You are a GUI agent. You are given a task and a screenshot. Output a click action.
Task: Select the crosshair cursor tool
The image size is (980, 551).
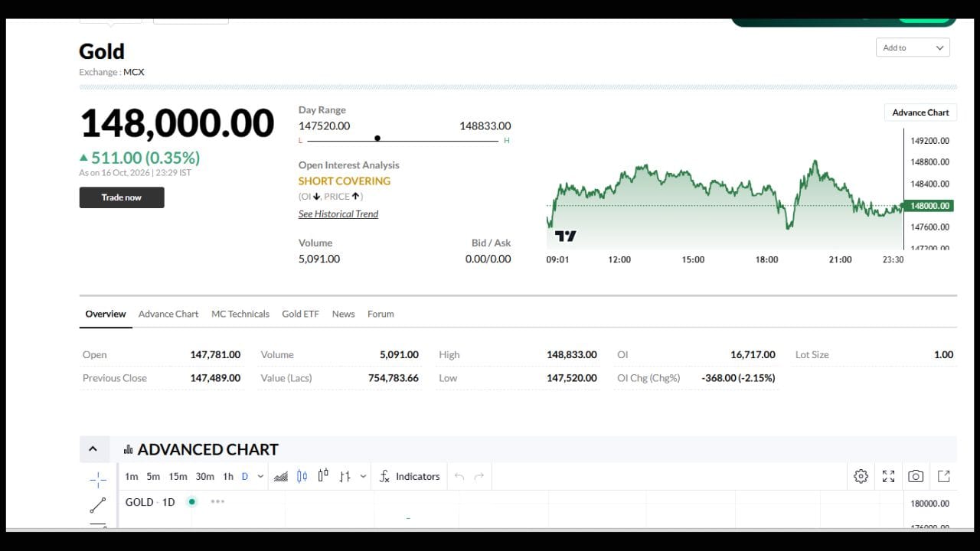tap(98, 480)
